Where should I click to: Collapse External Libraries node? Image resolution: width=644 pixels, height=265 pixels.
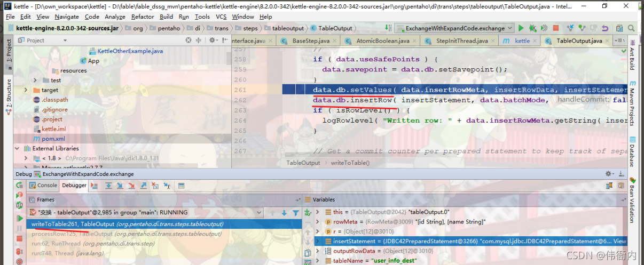tap(18, 148)
